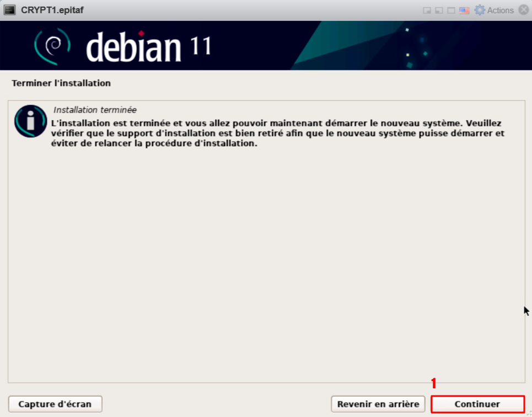532x417 pixels.
Task: Click the console terminal icon in title bar
Action: point(9,10)
